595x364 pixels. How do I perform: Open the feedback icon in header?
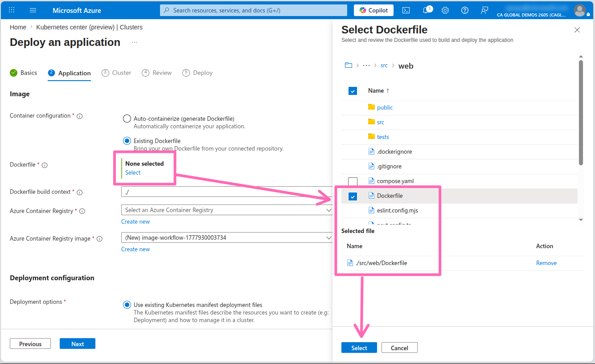(484, 10)
